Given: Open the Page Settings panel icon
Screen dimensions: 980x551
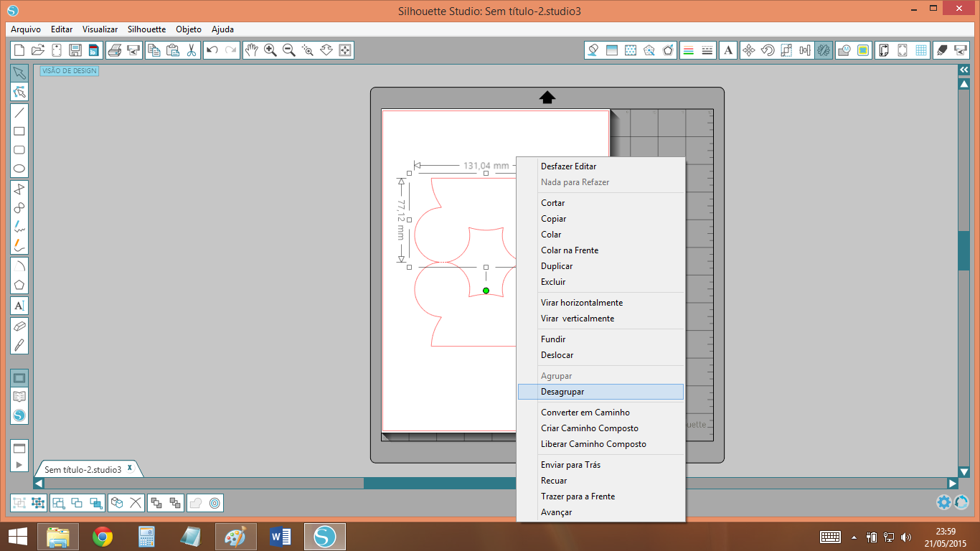Looking at the screenshot, I should [x=884, y=50].
